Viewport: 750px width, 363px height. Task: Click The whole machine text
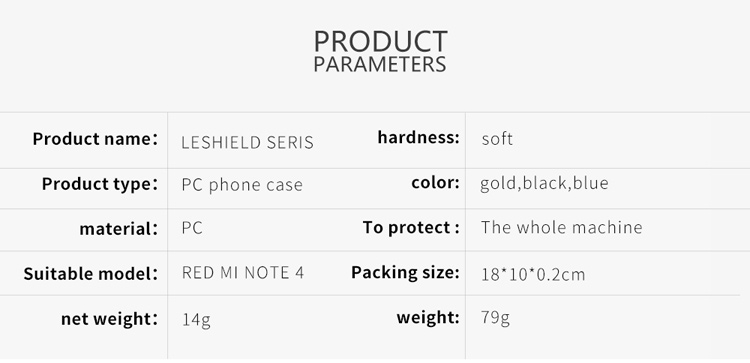tap(562, 227)
